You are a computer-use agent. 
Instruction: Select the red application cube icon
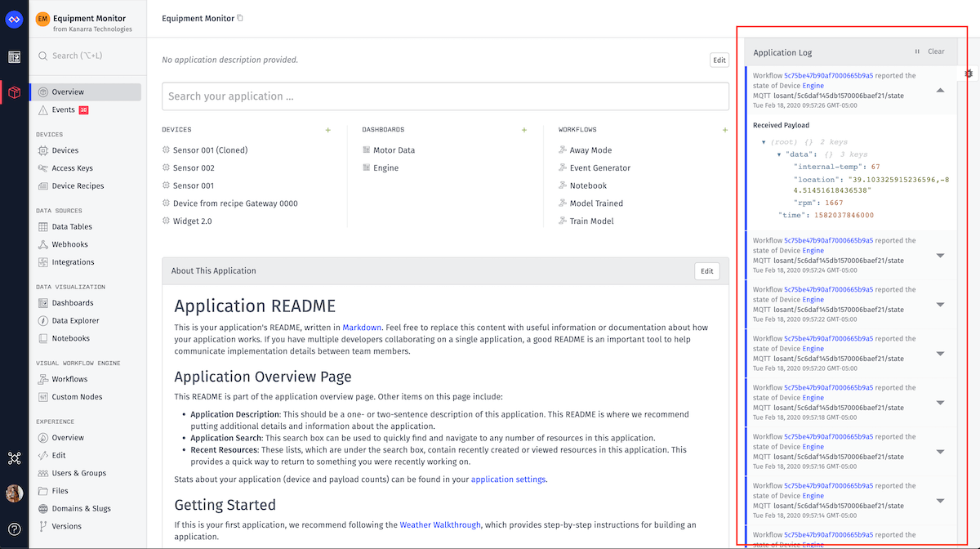click(x=14, y=92)
